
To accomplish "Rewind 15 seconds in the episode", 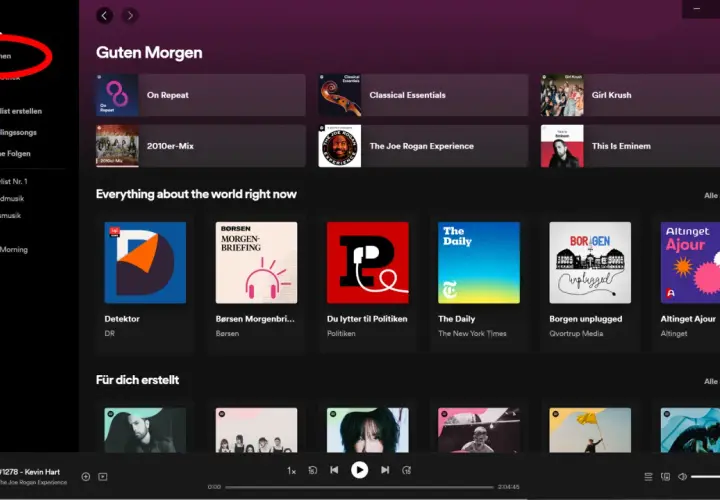I will point(313,470).
